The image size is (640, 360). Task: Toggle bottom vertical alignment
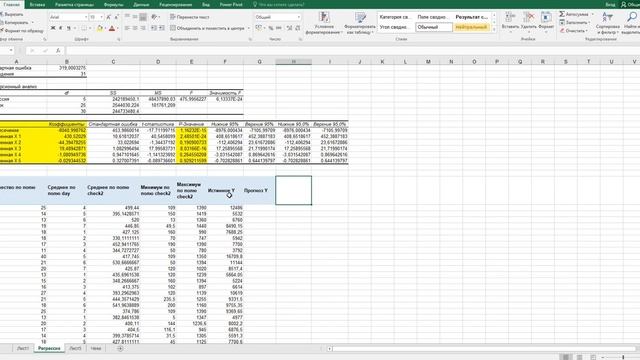coord(143,17)
